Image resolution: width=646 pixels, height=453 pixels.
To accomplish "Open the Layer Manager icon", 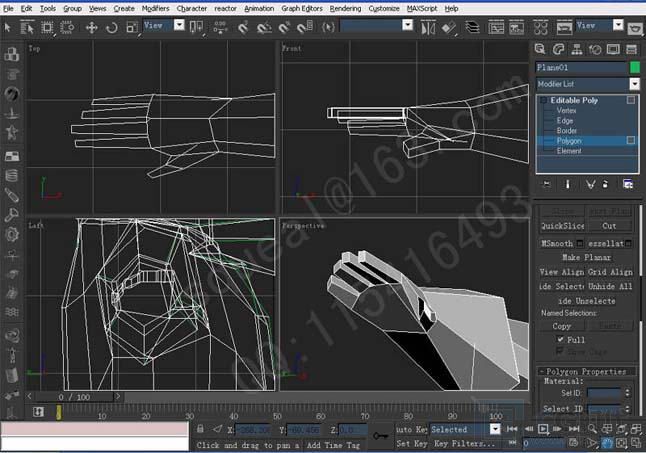I will (473, 28).
